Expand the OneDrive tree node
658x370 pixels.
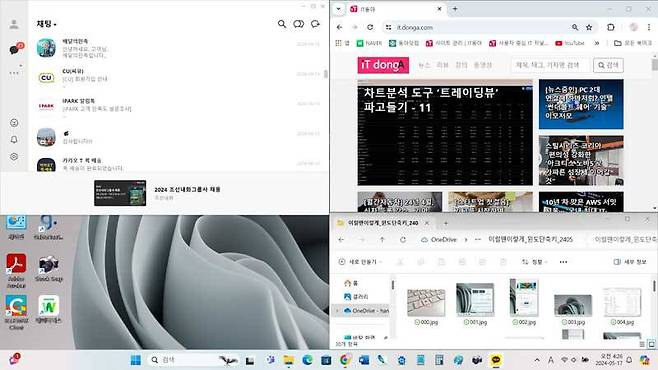click(337, 311)
